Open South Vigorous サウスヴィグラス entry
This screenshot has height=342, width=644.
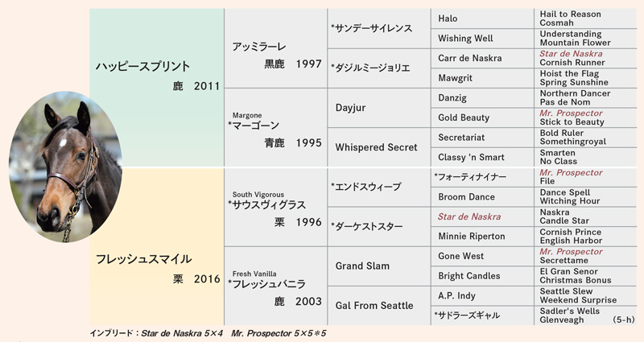click(x=276, y=207)
